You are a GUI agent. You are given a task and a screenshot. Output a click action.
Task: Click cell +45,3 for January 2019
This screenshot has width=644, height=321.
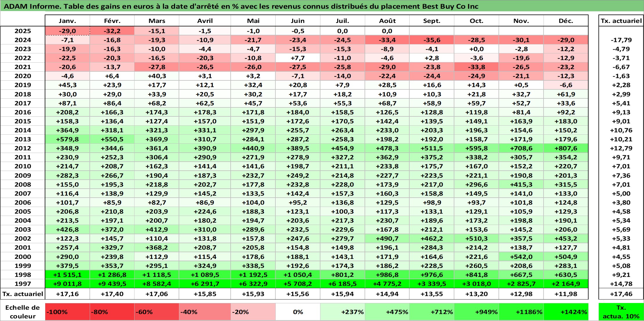tap(67, 85)
